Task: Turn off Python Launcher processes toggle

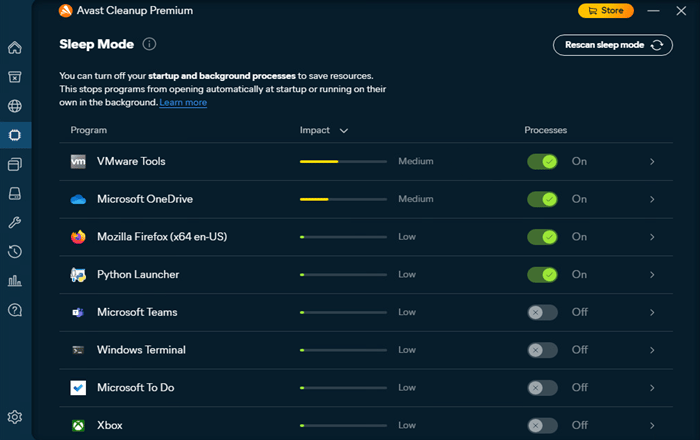Action: point(542,274)
